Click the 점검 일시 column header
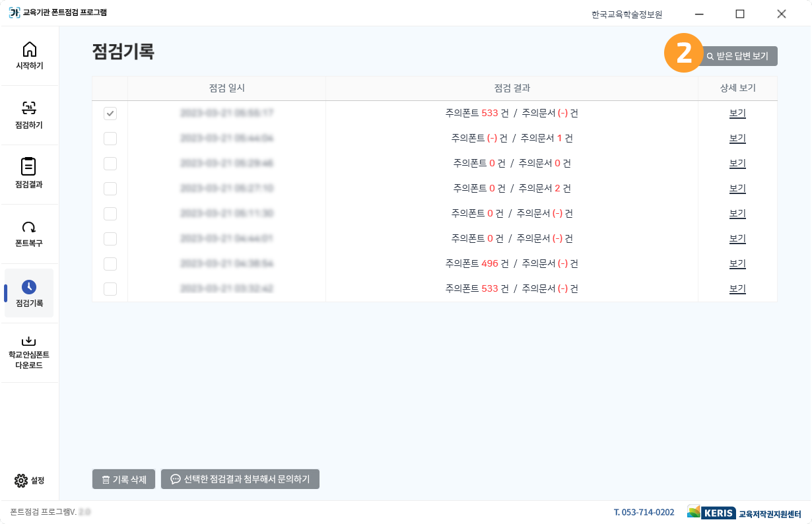The image size is (812, 524). tap(226, 88)
